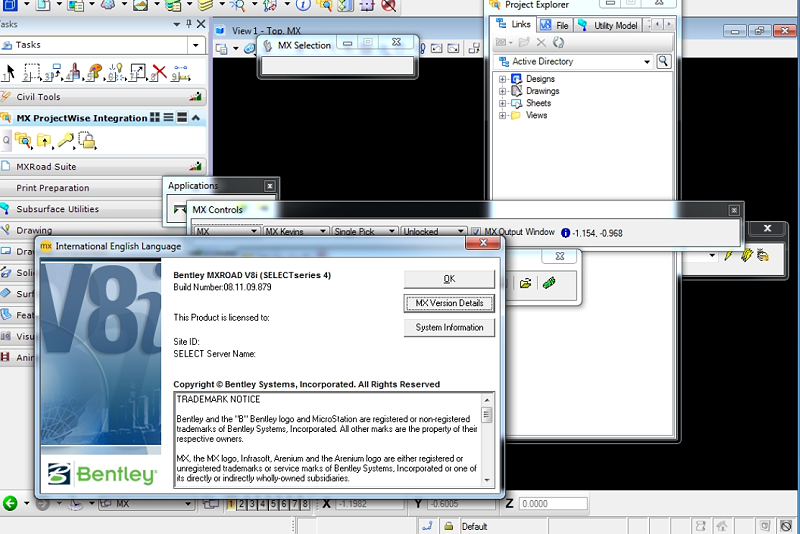Click the key icon in ProjectWise Integration

65,141
